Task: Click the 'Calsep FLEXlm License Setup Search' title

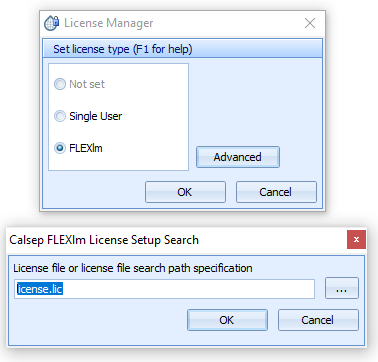Action: coord(104,240)
